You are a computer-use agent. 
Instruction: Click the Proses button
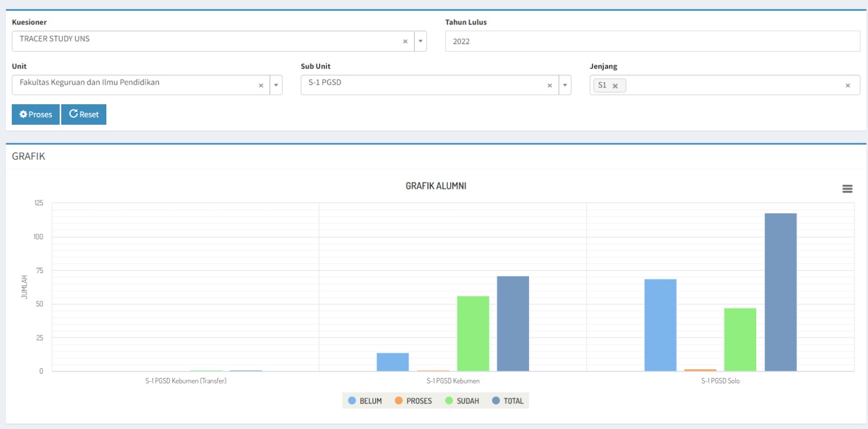(x=36, y=115)
